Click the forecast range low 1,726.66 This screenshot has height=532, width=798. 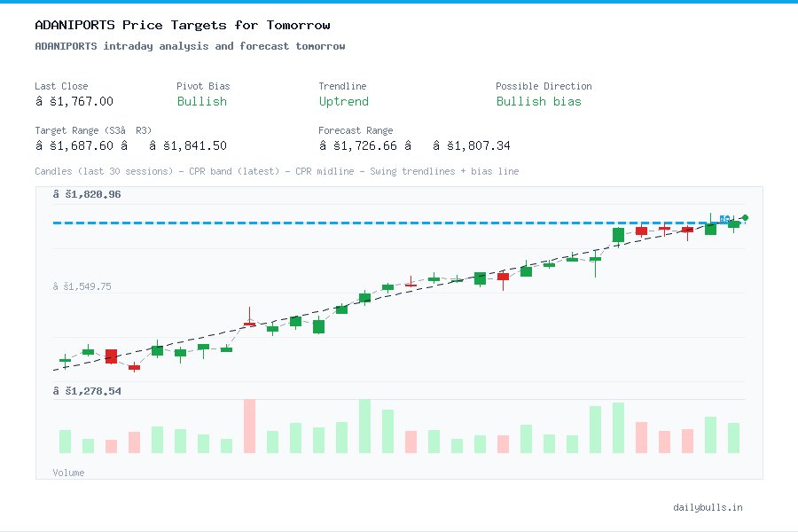[358, 145]
